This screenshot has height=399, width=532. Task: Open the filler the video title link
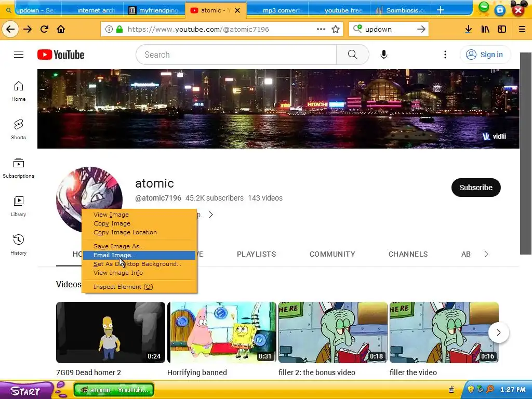[x=413, y=372]
